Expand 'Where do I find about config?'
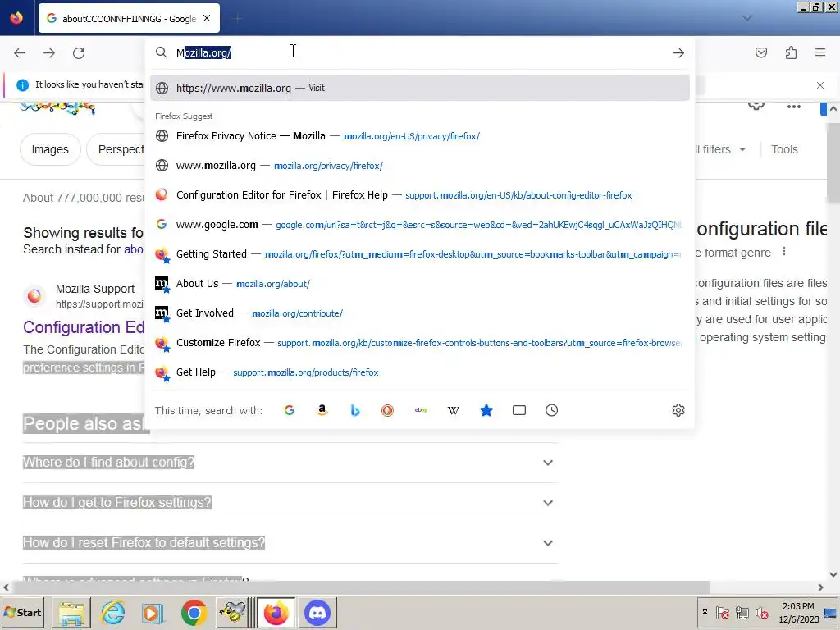 coord(290,463)
